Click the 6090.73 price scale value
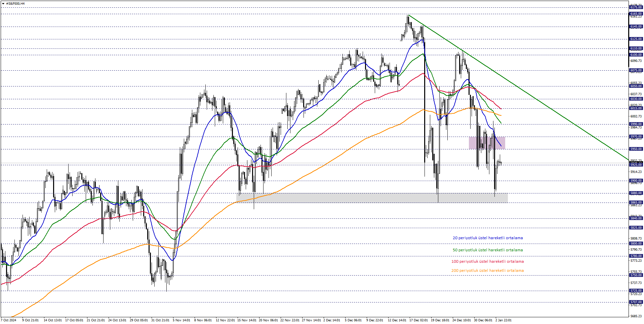 [636, 61]
